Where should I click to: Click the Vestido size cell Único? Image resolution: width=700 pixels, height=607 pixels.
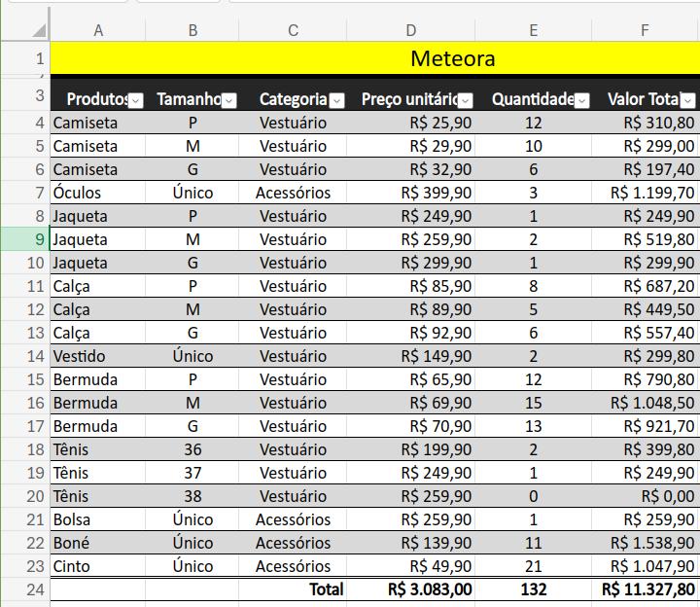(192, 356)
